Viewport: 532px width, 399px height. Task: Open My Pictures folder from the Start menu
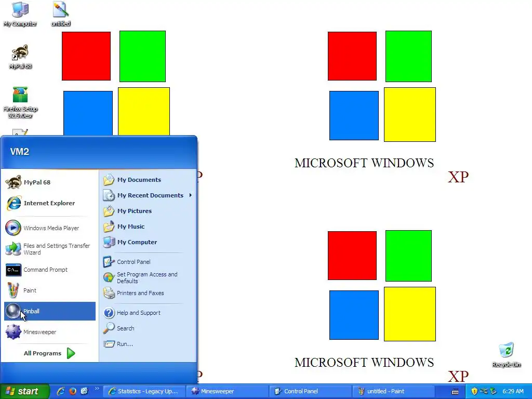pos(148,211)
